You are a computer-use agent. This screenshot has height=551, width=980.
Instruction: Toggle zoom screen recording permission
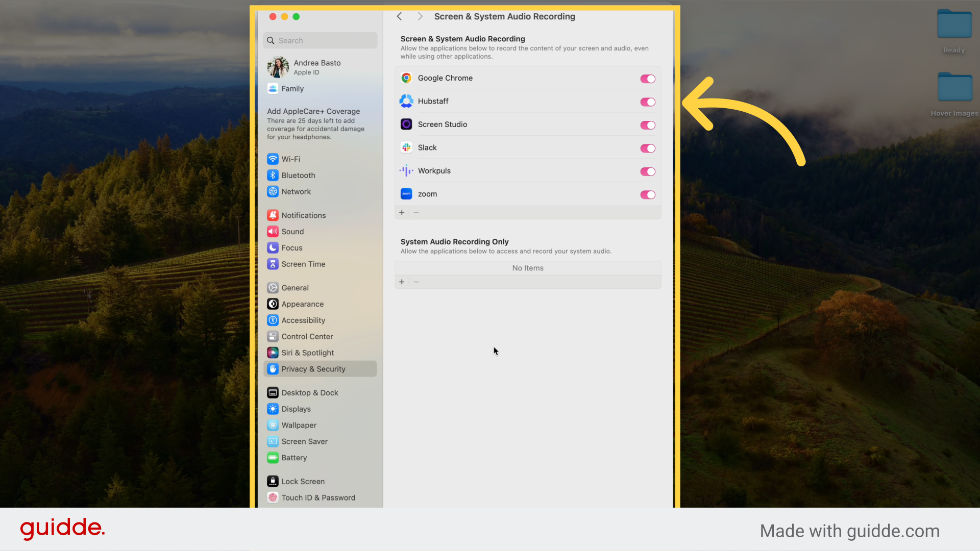[647, 195]
